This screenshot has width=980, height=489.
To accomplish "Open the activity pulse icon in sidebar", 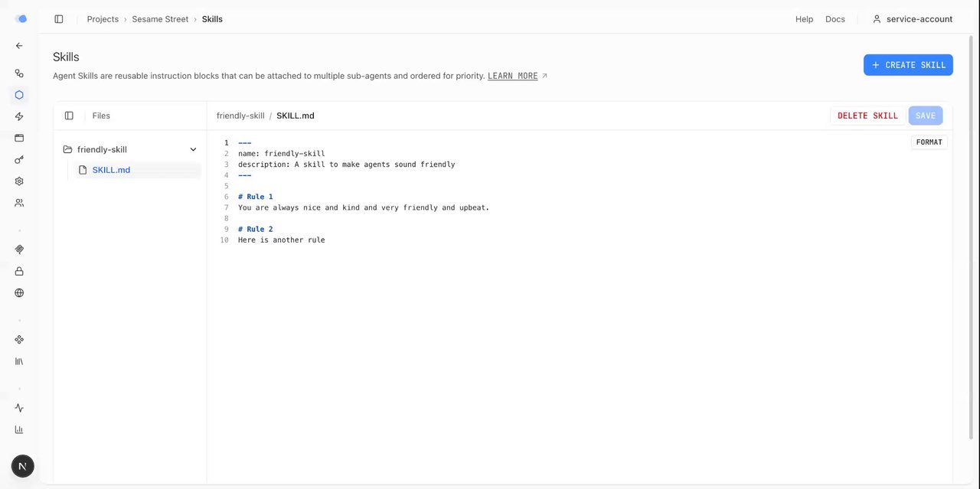I will (x=19, y=408).
